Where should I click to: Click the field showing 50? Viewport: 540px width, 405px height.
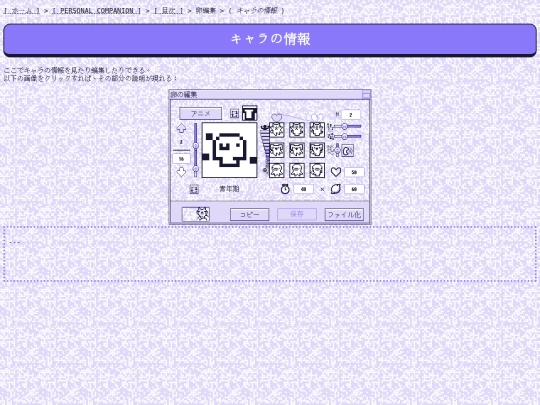pos(354,172)
